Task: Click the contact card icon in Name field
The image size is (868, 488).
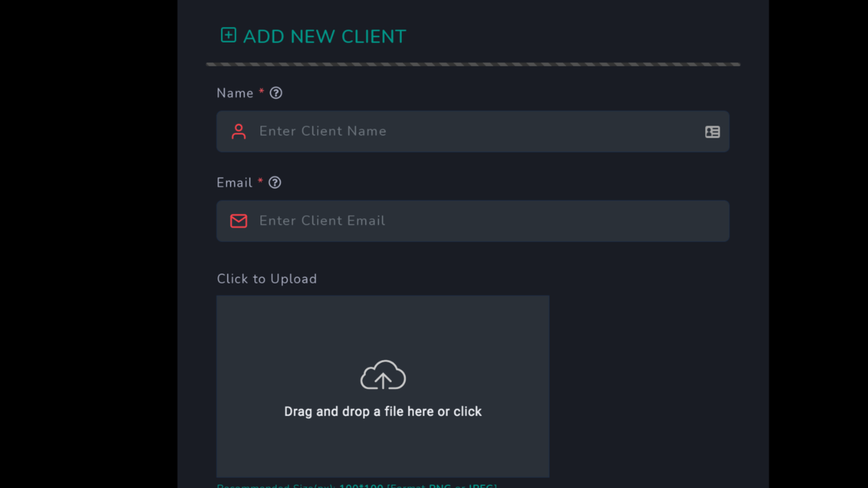Action: 712,132
